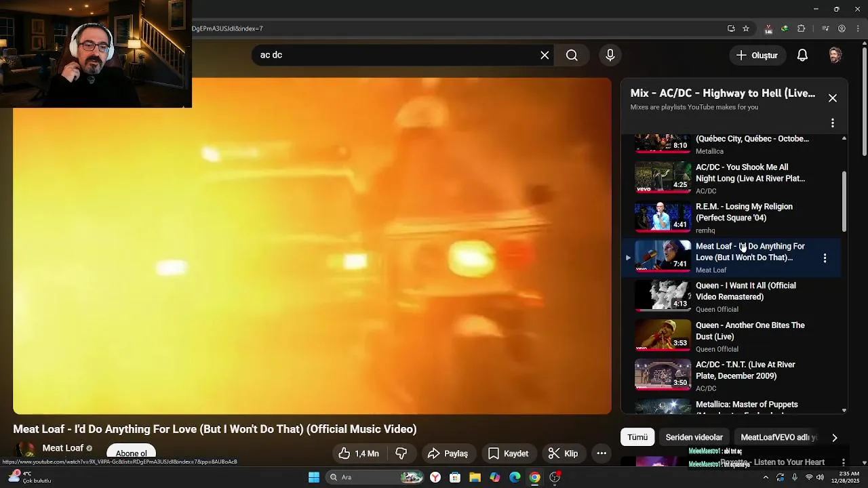
Task: Open the network Wi-Fi tray icon
Action: pyautogui.click(x=809, y=477)
